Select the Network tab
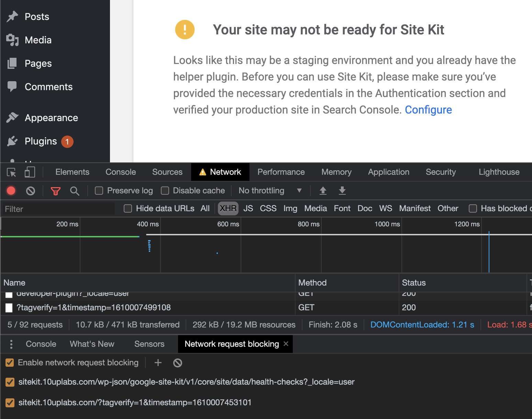The image size is (532, 419). click(x=220, y=172)
